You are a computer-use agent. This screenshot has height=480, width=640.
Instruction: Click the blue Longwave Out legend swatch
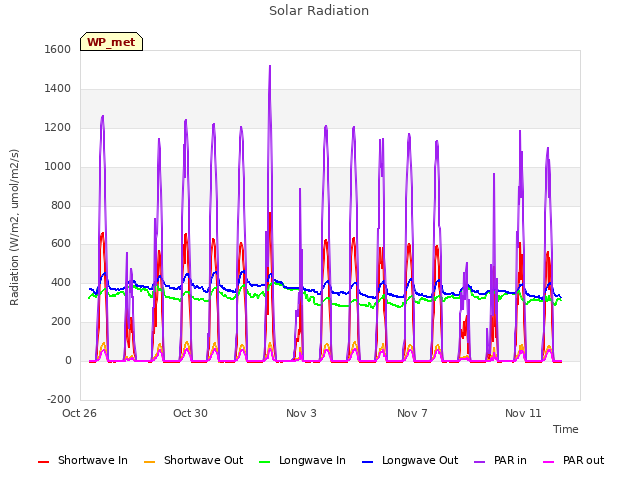coord(367,462)
